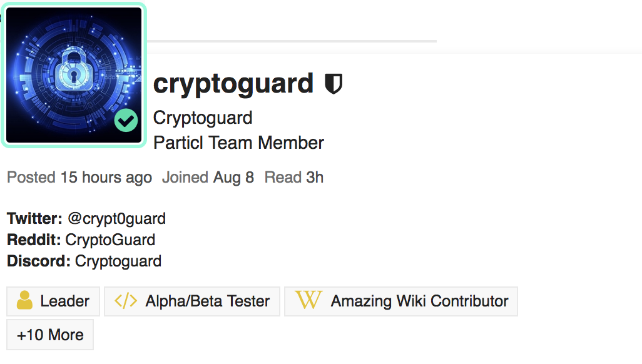Click the gray divider line at top

click(291, 41)
